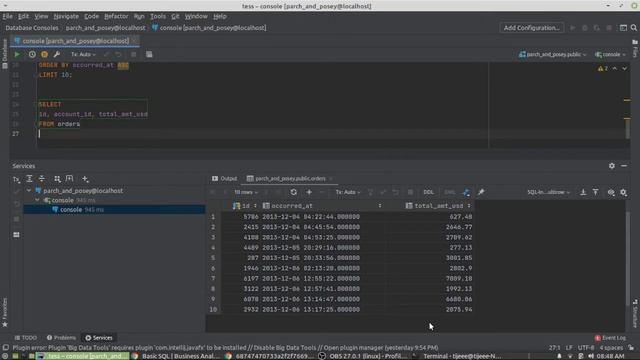Click parch_and_posey@localhost breadcrumb in navigation bar
The height and width of the screenshot is (360, 640).
(105, 28)
